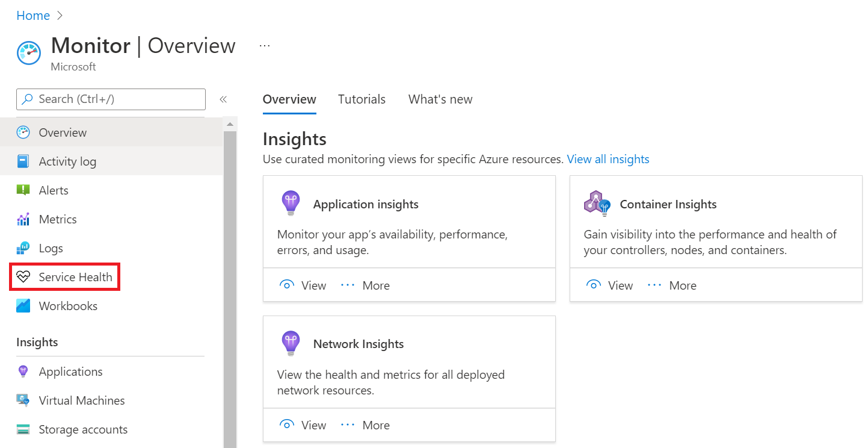Switch to the Tutorials tab
This screenshot has width=868, height=448.
362,99
